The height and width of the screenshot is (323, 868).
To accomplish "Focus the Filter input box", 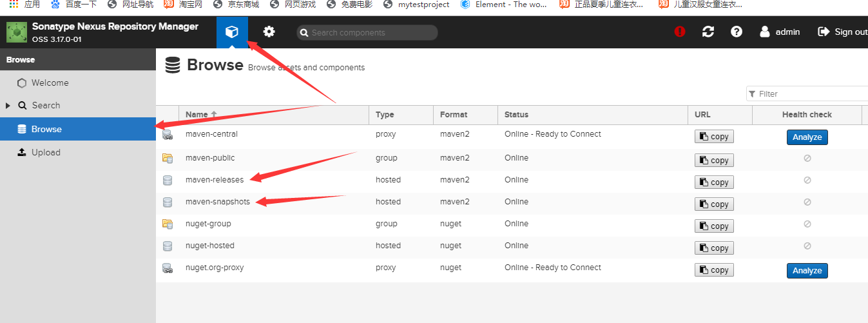I will tap(809, 93).
